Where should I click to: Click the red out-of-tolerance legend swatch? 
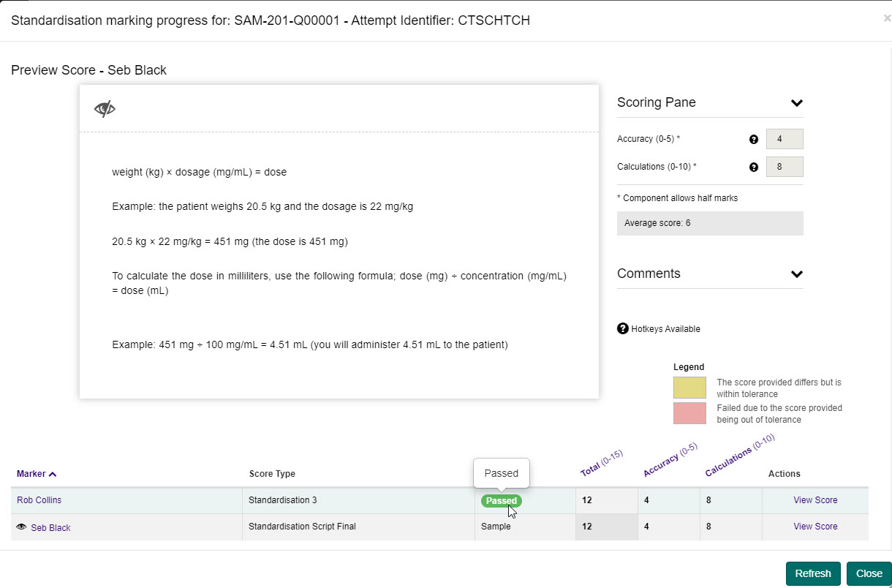[x=689, y=413]
